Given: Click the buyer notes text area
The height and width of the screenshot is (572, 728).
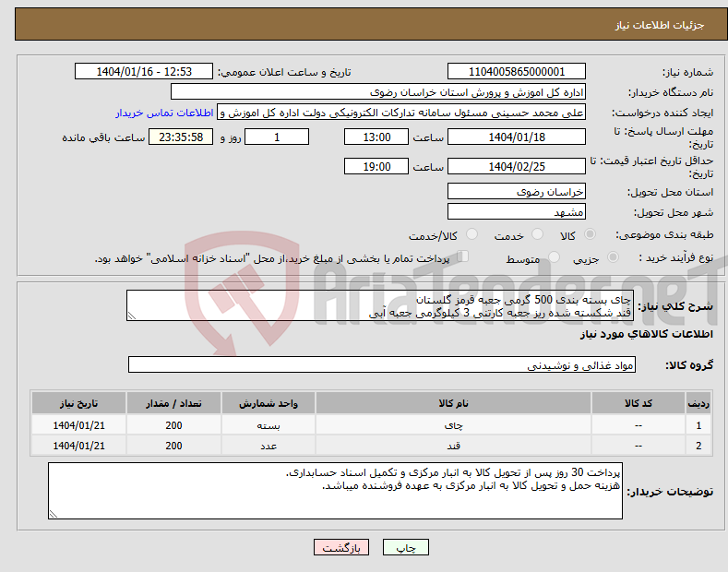Looking at the screenshot, I should click(x=335, y=491).
